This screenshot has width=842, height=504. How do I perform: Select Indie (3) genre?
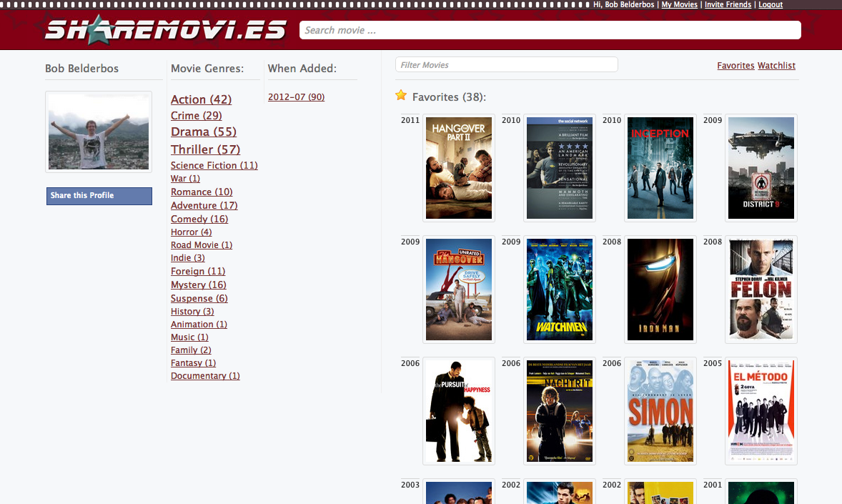(188, 258)
